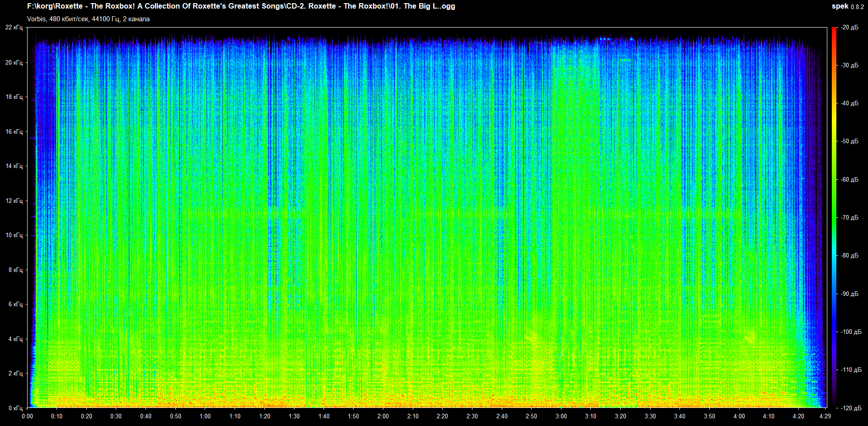
Task: Select the 3:00 time axis tick
Action: (561, 416)
